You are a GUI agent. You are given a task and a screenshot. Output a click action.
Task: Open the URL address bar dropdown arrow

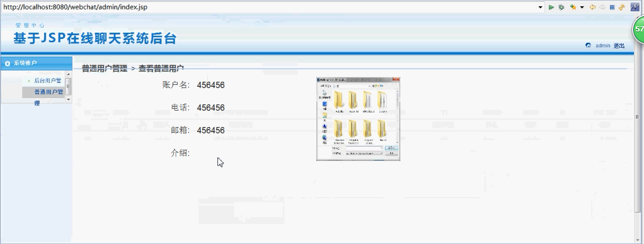[541, 7]
